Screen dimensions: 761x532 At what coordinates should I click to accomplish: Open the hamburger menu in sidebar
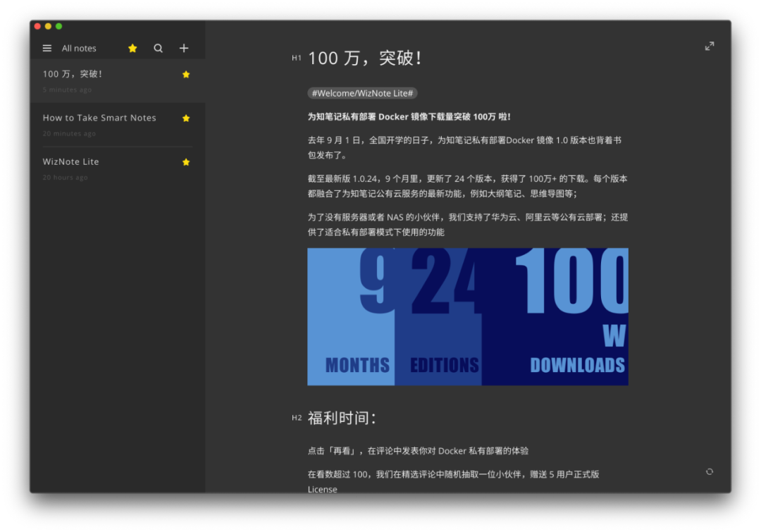point(47,48)
